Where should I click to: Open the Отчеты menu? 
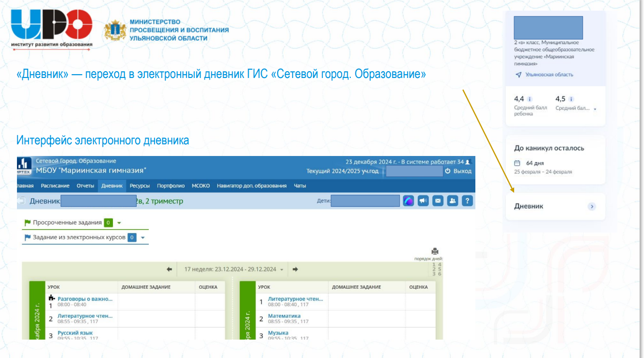[85, 186]
